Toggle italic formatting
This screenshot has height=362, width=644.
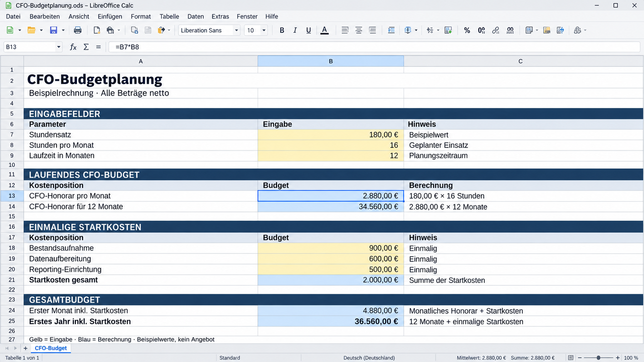295,30
